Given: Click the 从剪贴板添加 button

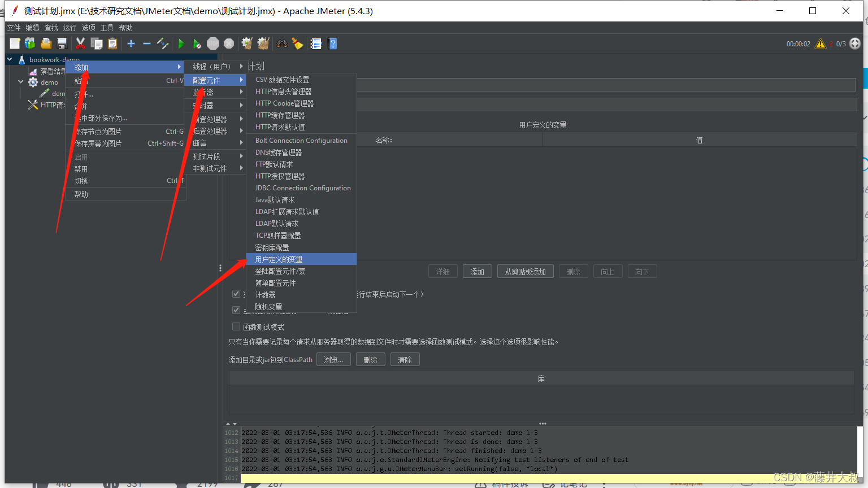Looking at the screenshot, I should (526, 272).
